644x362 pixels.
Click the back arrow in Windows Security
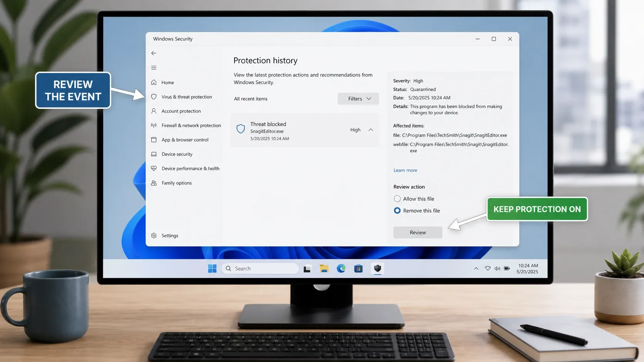(154, 53)
